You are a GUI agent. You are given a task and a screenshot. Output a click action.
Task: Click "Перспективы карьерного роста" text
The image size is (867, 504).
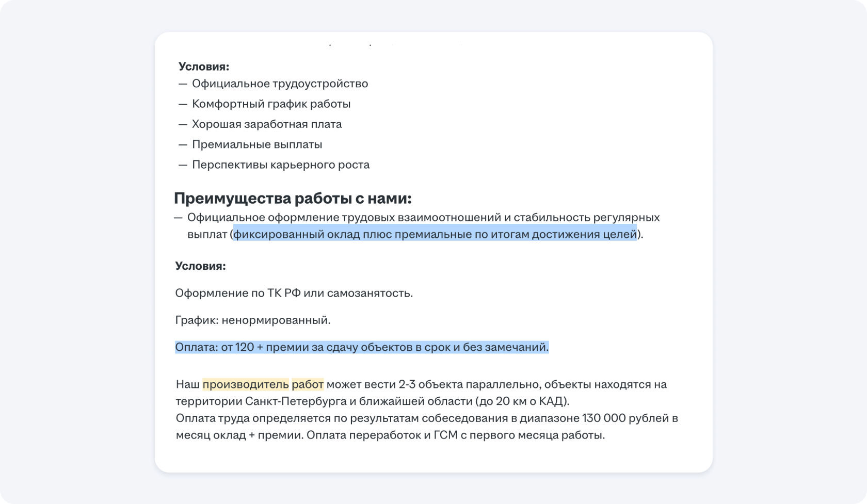pyautogui.click(x=281, y=165)
